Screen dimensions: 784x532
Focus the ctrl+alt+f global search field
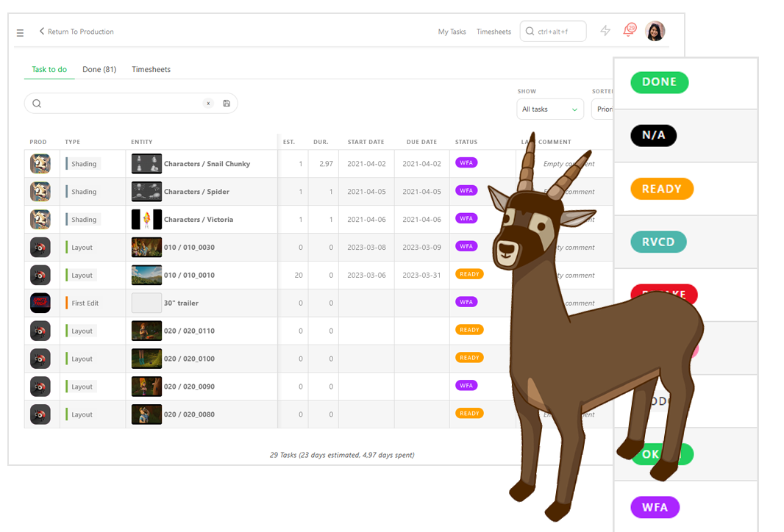[559, 32]
